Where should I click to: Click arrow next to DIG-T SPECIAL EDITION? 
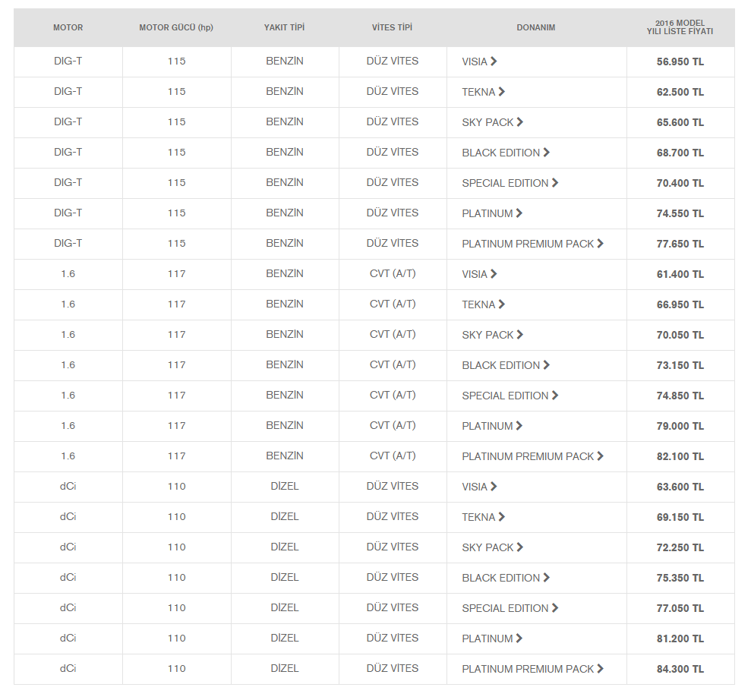(x=554, y=182)
